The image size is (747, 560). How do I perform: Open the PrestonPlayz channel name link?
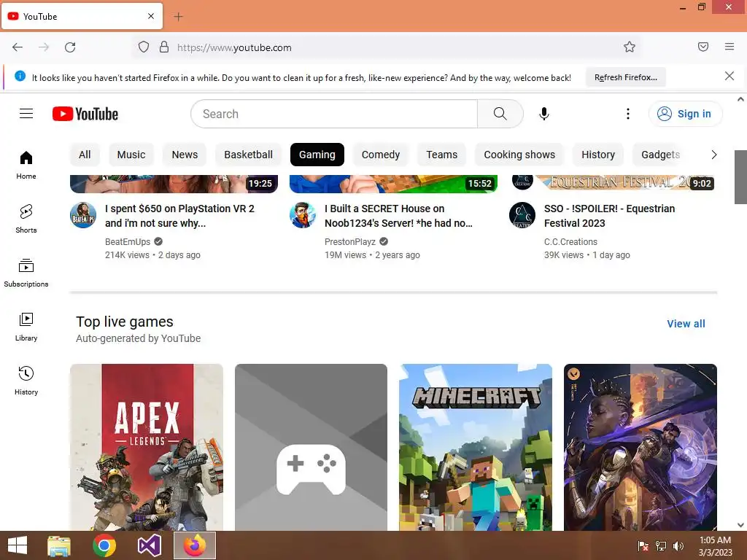pyautogui.click(x=350, y=242)
